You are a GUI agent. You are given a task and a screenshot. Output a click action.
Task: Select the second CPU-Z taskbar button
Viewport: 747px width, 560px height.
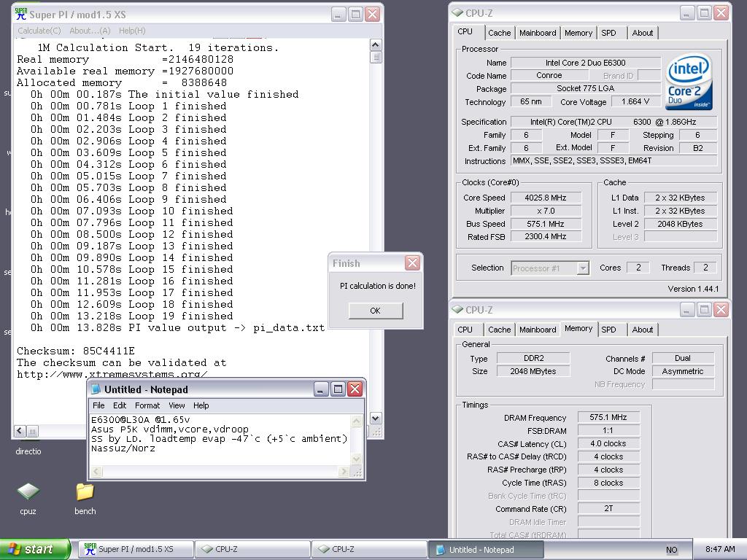(369, 549)
